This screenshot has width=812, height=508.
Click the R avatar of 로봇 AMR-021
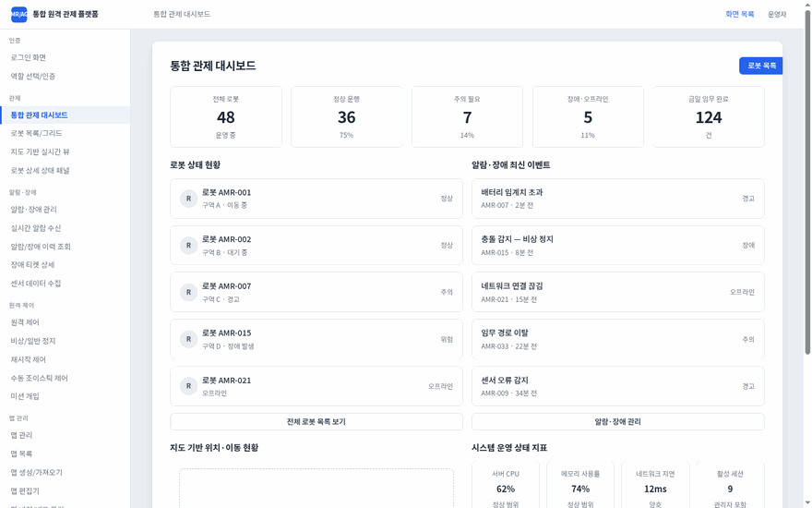tap(188, 386)
